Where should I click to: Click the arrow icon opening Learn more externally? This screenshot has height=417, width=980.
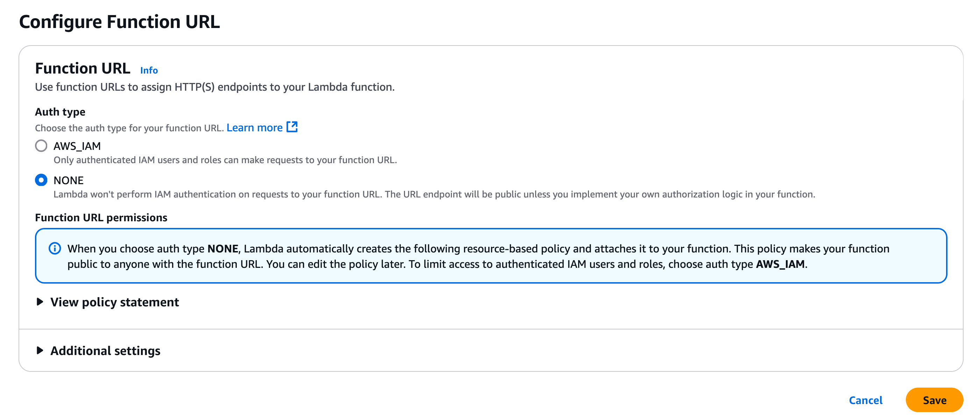coord(292,127)
